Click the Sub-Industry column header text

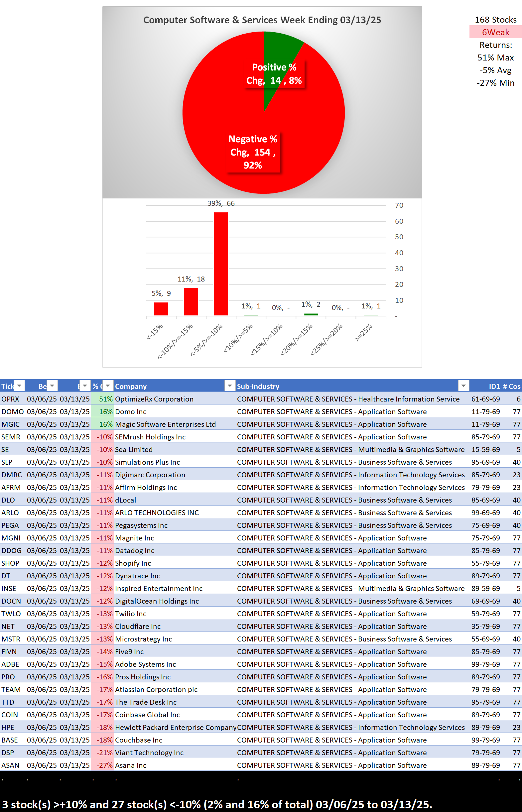[258, 386]
